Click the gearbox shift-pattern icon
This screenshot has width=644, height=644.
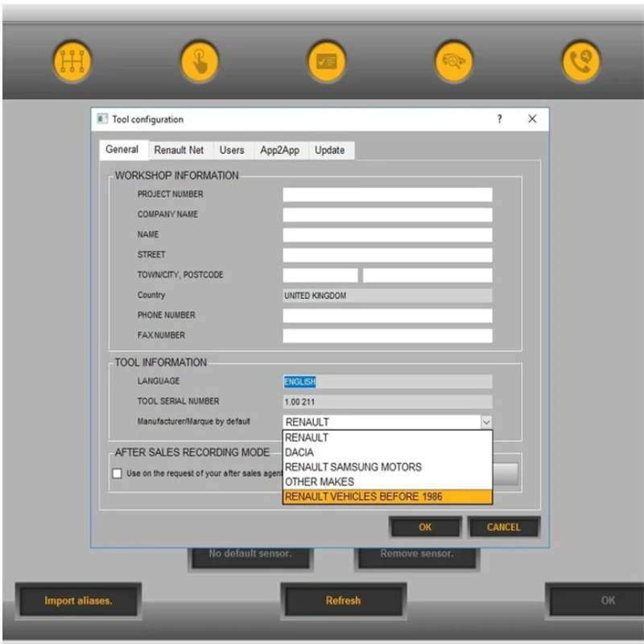(x=72, y=61)
